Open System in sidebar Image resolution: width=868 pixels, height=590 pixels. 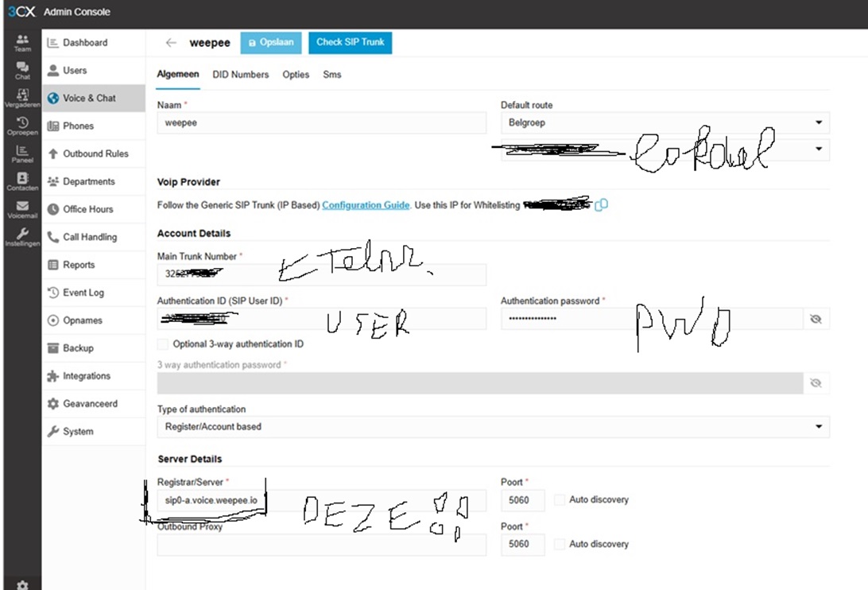coord(94,431)
